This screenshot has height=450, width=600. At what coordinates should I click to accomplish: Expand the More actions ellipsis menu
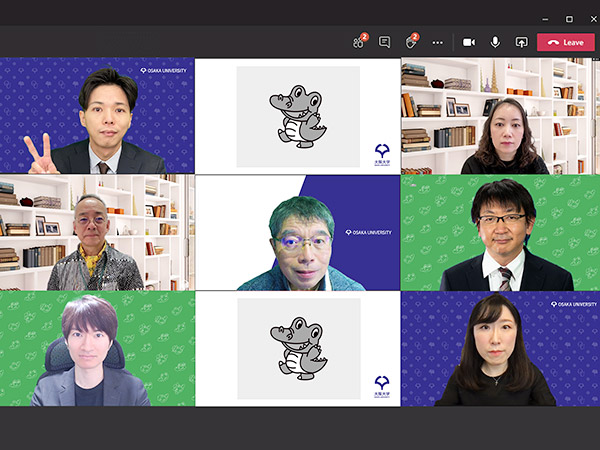[x=437, y=42]
